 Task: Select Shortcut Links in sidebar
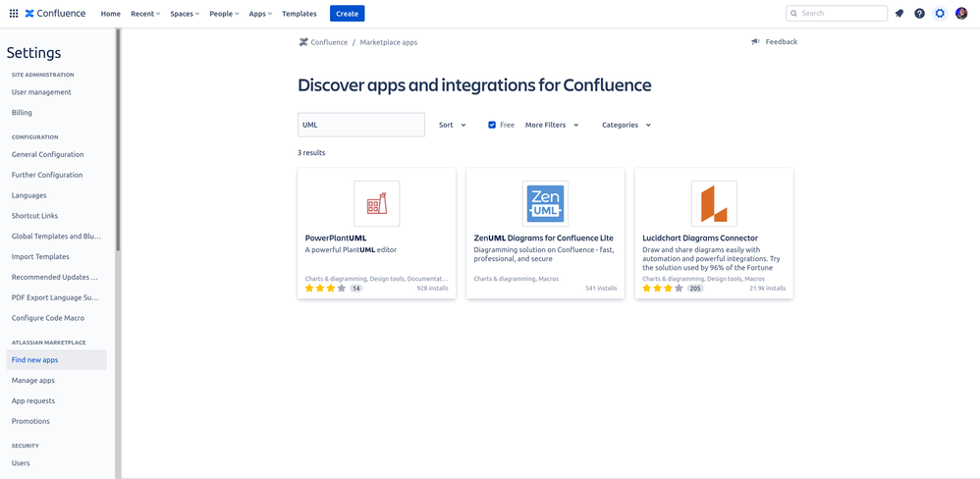pos(34,216)
